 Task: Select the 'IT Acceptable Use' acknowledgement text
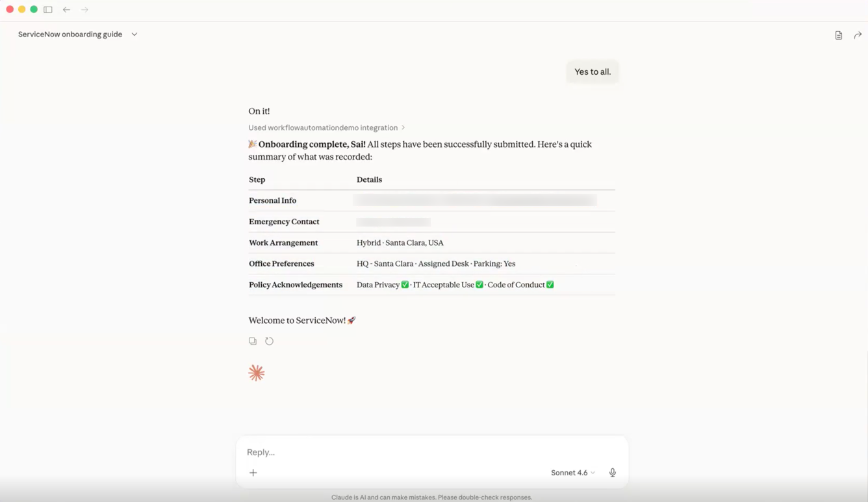[x=444, y=285]
